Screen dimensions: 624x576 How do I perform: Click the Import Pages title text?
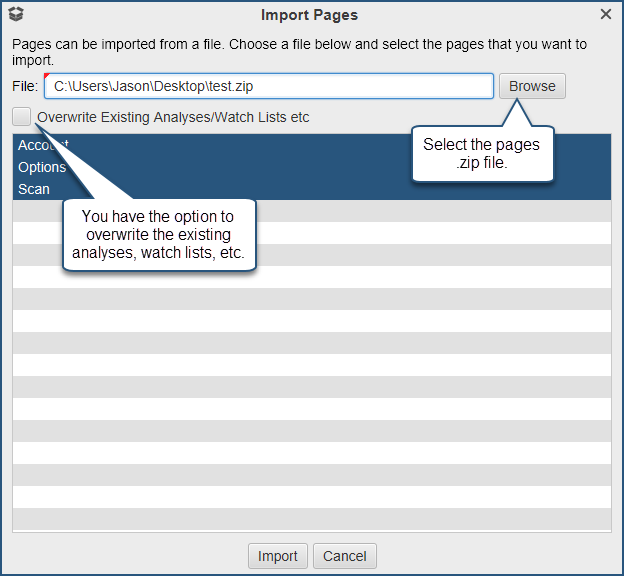click(x=309, y=15)
